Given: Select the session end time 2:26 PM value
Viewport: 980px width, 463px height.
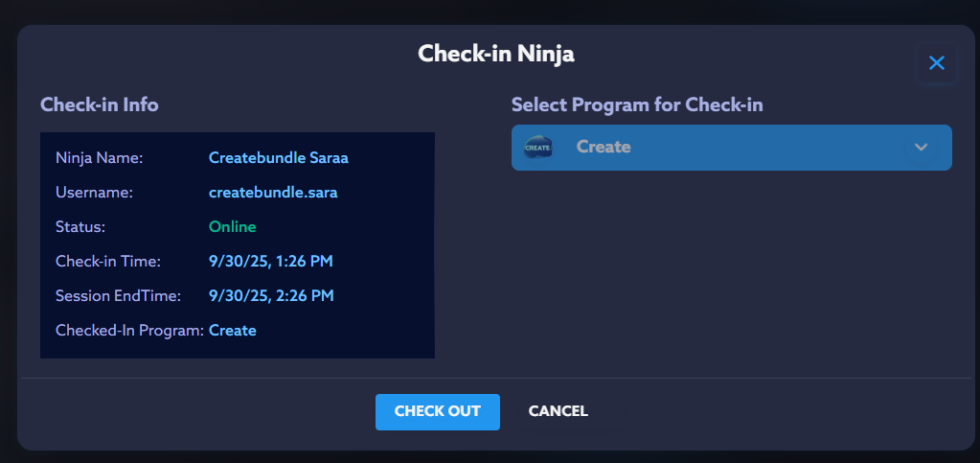Looking at the screenshot, I should point(271,296).
